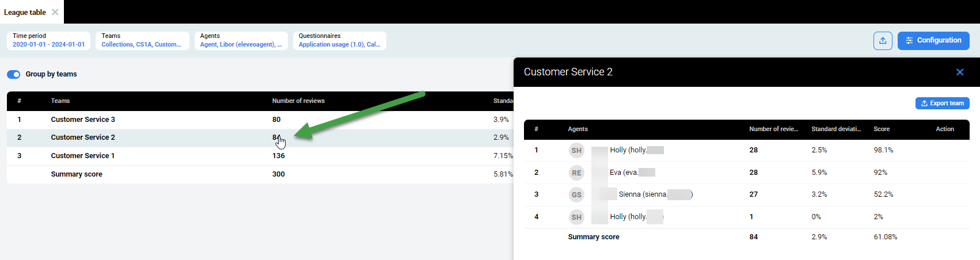This screenshot has width=980, height=260.
Task: Sort by Number of reviews in teams table
Action: coord(298,101)
